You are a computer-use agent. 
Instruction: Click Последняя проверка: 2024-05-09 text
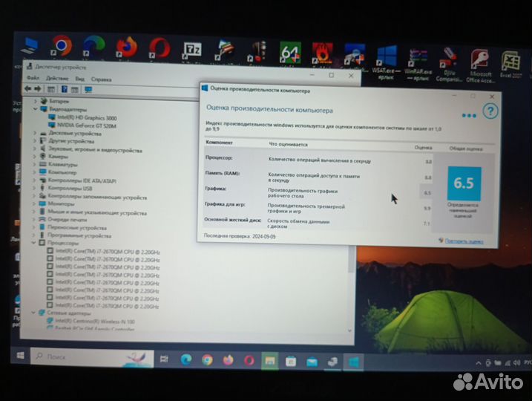(240, 236)
